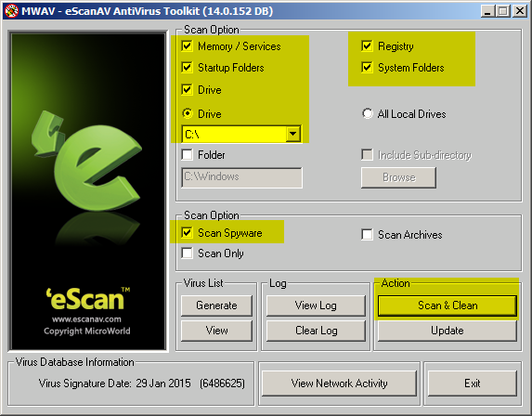Click the Update button

pos(448,331)
